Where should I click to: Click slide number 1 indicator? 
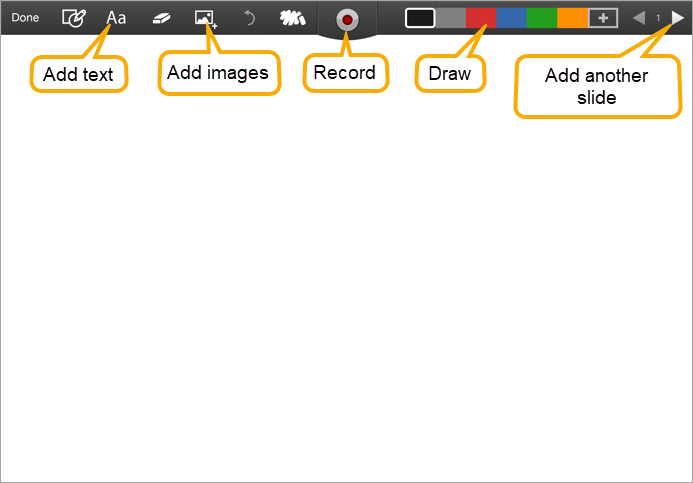coord(658,18)
